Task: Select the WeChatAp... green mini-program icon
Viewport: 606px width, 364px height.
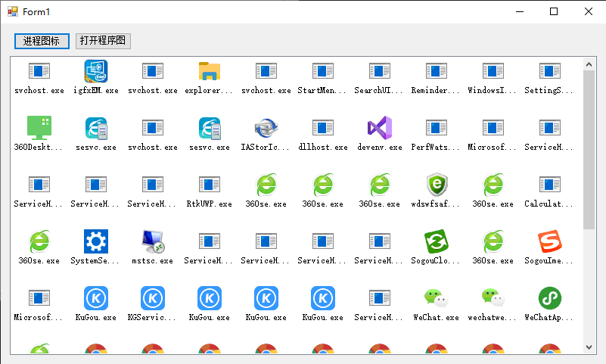Action: (x=550, y=298)
